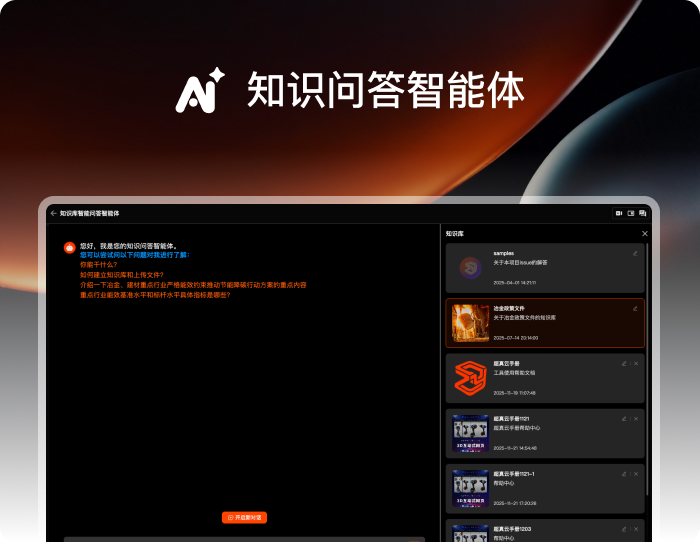Delete the 超真云手册1121 knowledge base
Screen dimensions: 700x542
pyautogui.click(x=635, y=418)
